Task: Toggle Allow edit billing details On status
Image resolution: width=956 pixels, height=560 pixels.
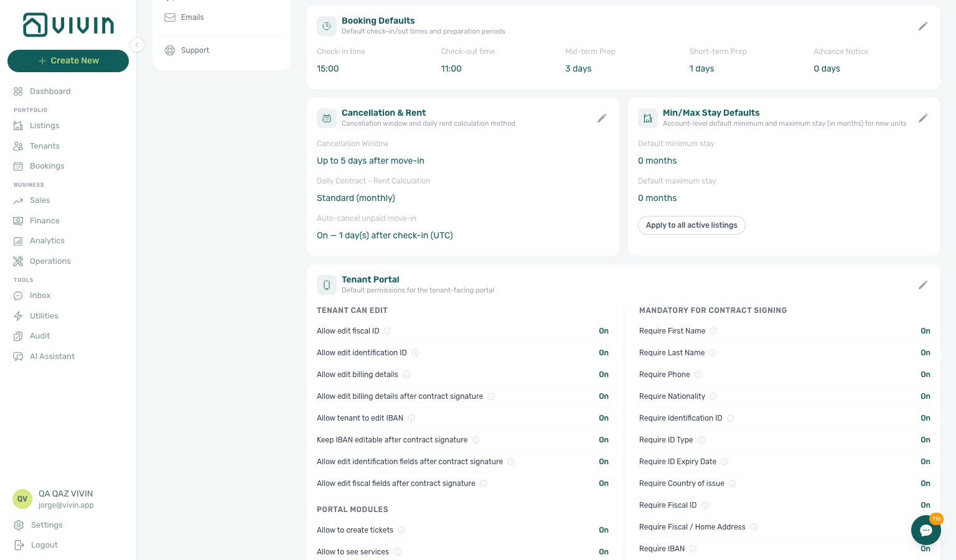Action: (604, 375)
